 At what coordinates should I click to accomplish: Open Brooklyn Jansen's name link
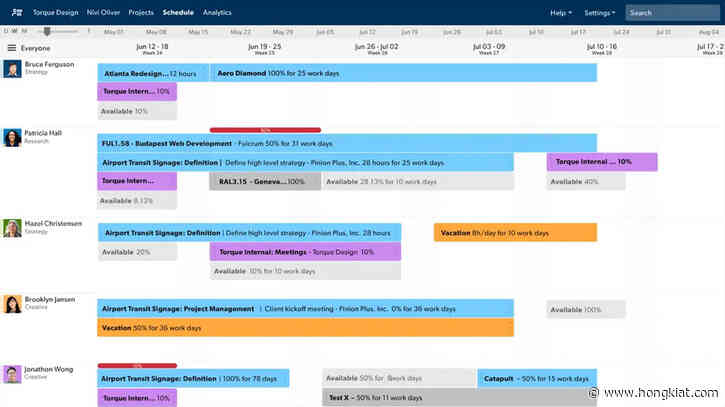pos(49,299)
